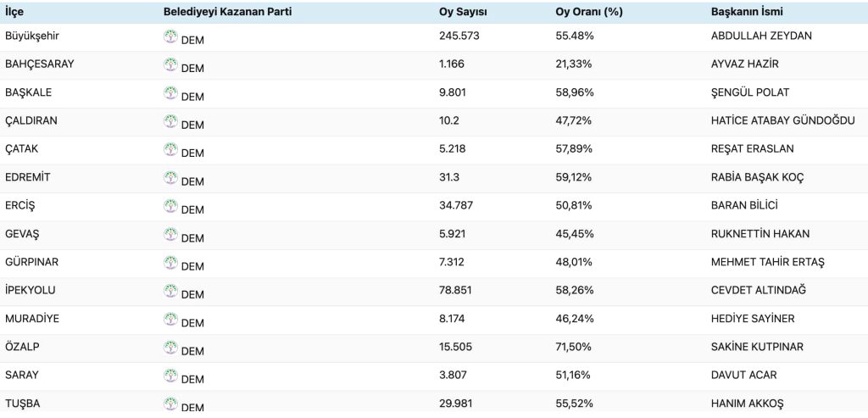
Task: Select the 71,50% vote share cell
Action: pos(568,347)
